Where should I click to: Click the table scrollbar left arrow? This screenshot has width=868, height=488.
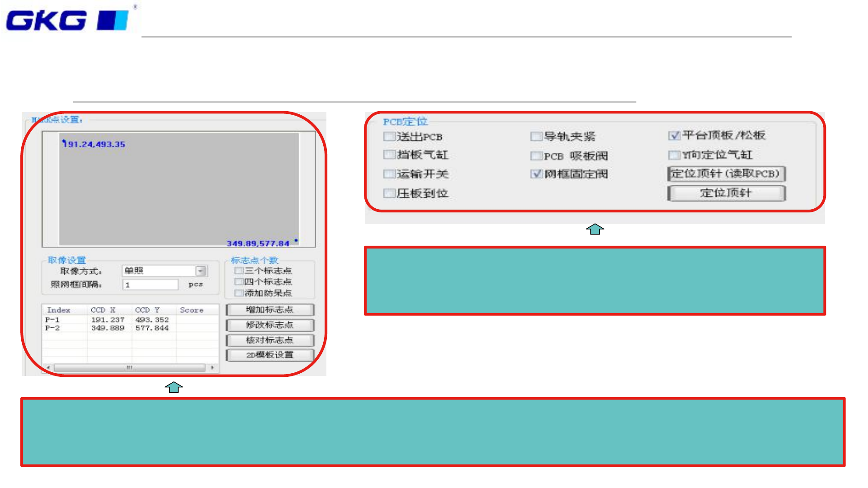point(48,367)
